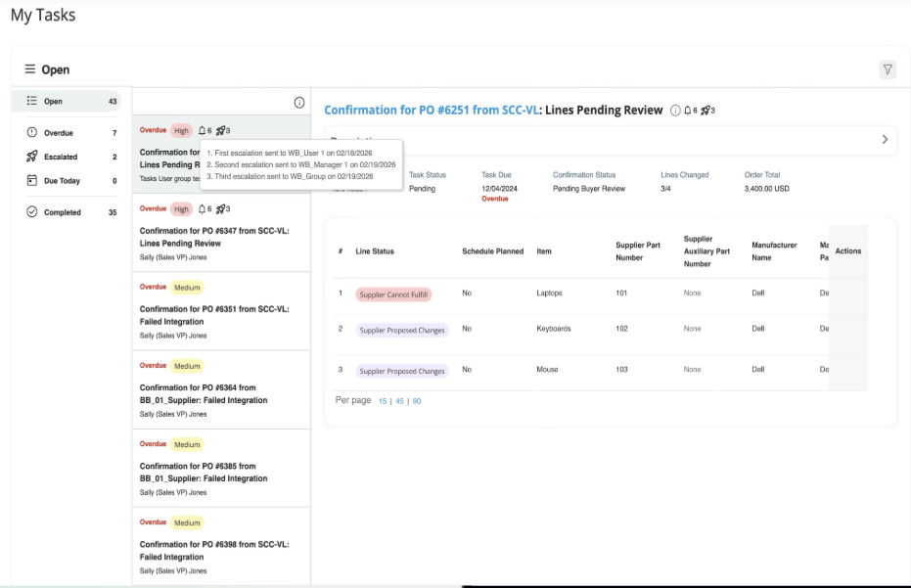Viewport: 911px width, 588px height.
Task: Click the Supplier Part Number column header
Action: [x=638, y=251]
